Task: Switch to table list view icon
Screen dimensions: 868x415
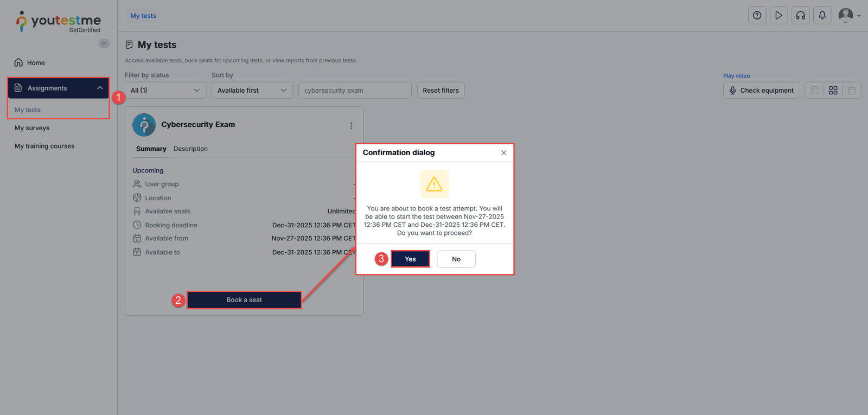Action: [x=815, y=91]
